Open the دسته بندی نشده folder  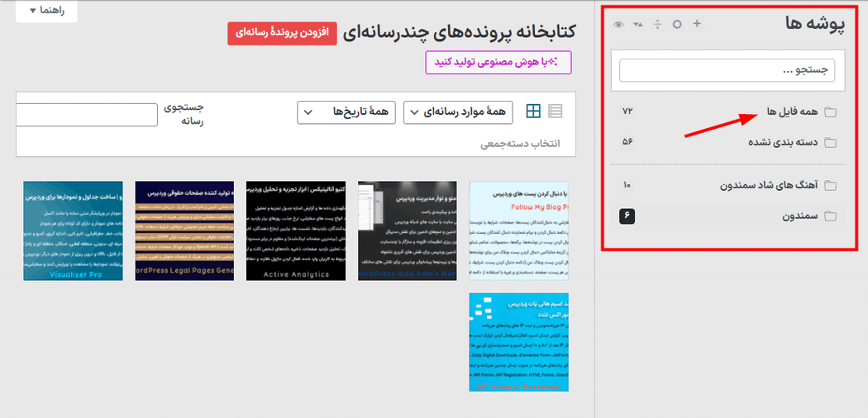click(x=783, y=143)
